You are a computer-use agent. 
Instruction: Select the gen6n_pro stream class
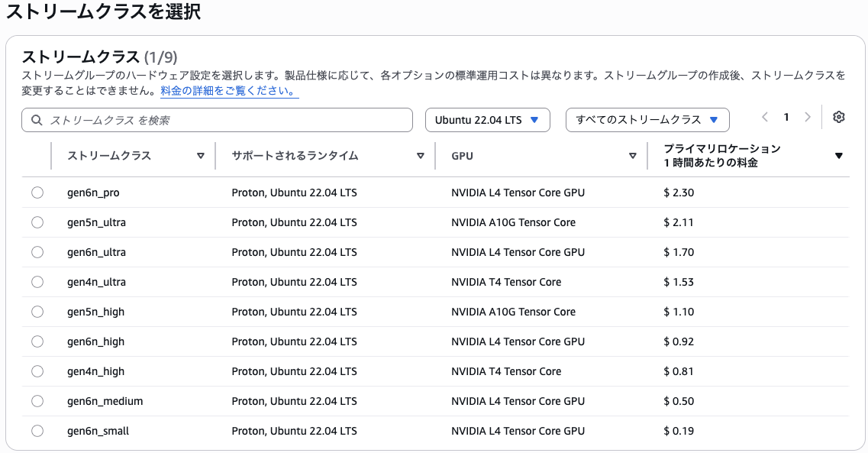[x=37, y=193]
